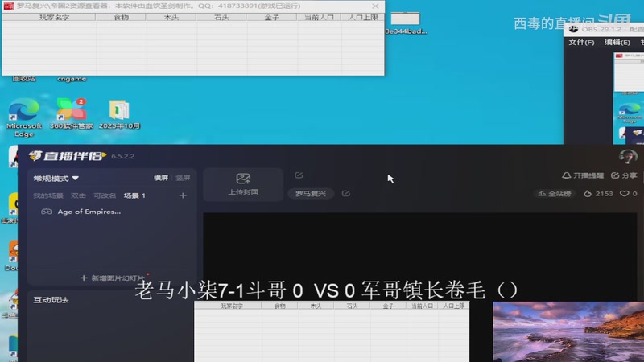
Task: Select the 场景 1 scene tab
Action: pos(134,195)
